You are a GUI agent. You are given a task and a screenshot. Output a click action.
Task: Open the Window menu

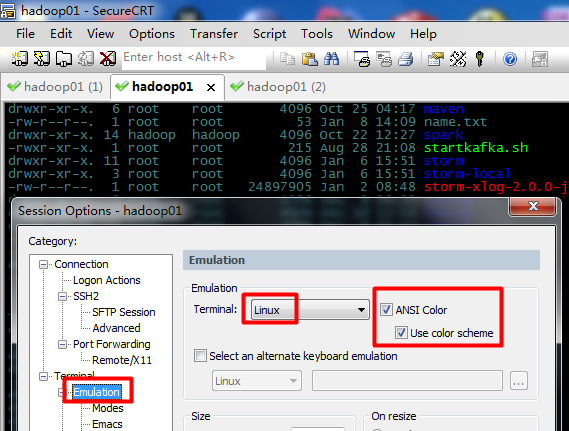pyautogui.click(x=372, y=34)
